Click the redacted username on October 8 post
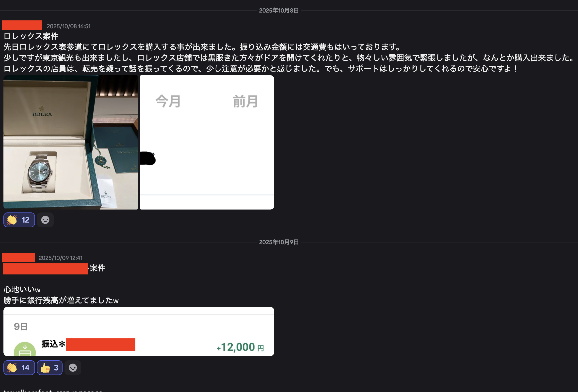This screenshot has width=578, height=392. click(x=22, y=25)
